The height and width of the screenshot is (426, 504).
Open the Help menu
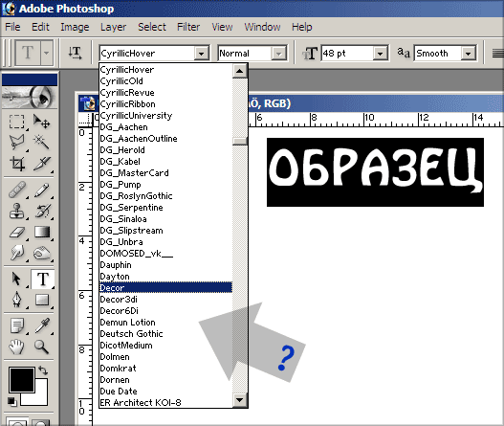coord(302,27)
